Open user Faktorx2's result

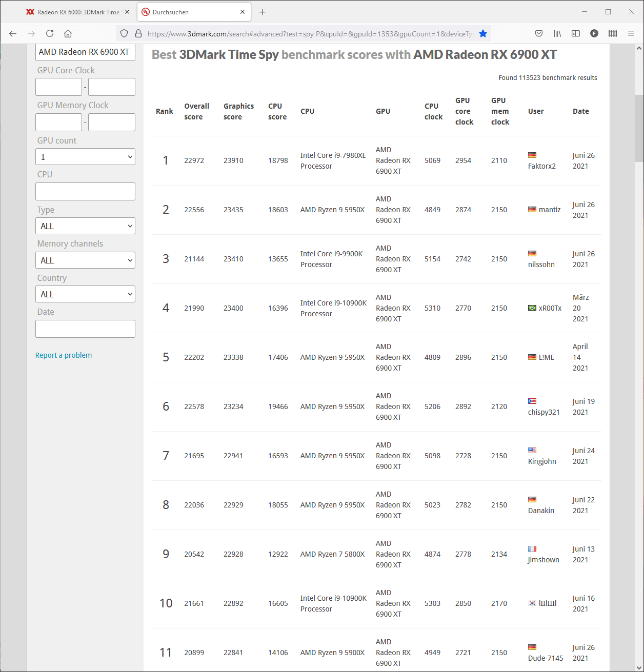click(x=542, y=166)
